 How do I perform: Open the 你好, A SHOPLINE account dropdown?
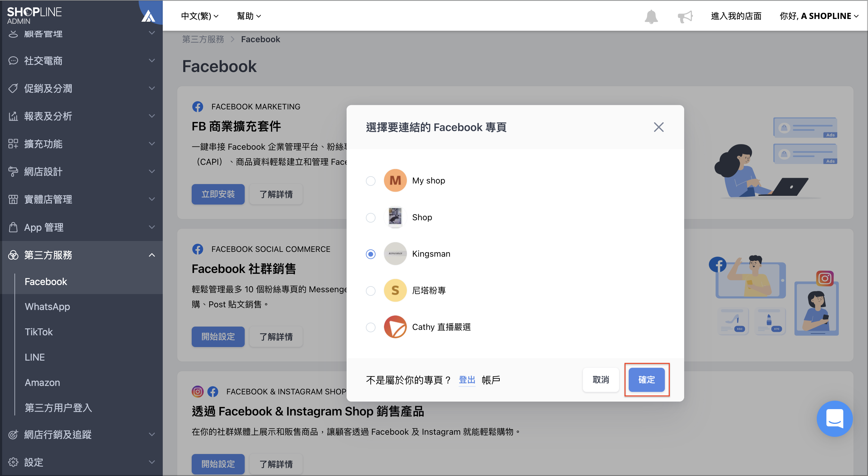819,16
